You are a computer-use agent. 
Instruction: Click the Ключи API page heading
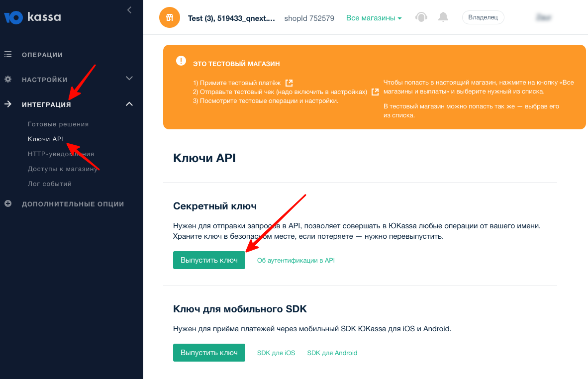point(204,158)
